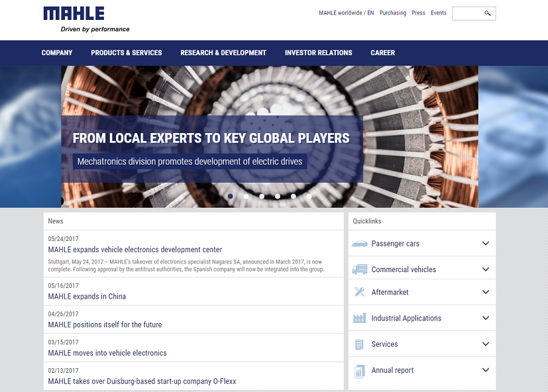Click the Industrial Applications quicklink label
Screen dimensions: 548x392
pyautogui.click(x=406, y=318)
